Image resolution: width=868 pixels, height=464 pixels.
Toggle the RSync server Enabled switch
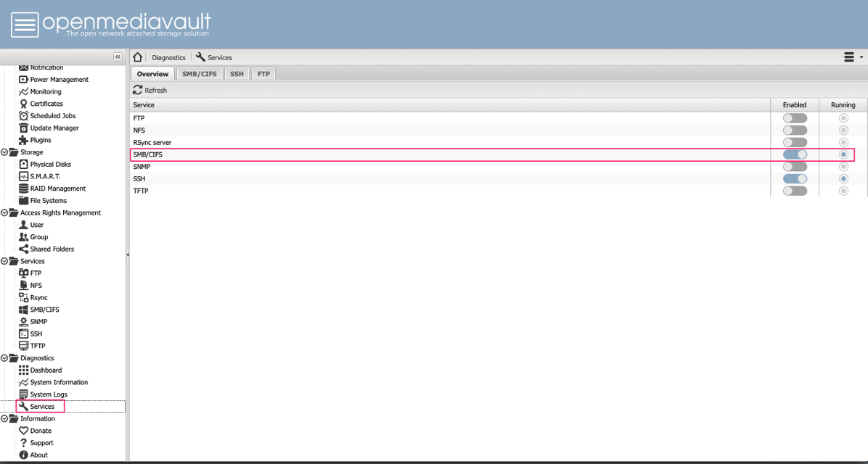coord(795,143)
